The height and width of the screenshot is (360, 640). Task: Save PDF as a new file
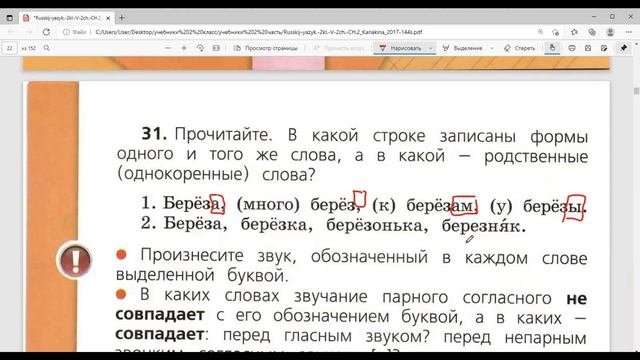pyautogui.click(x=604, y=48)
